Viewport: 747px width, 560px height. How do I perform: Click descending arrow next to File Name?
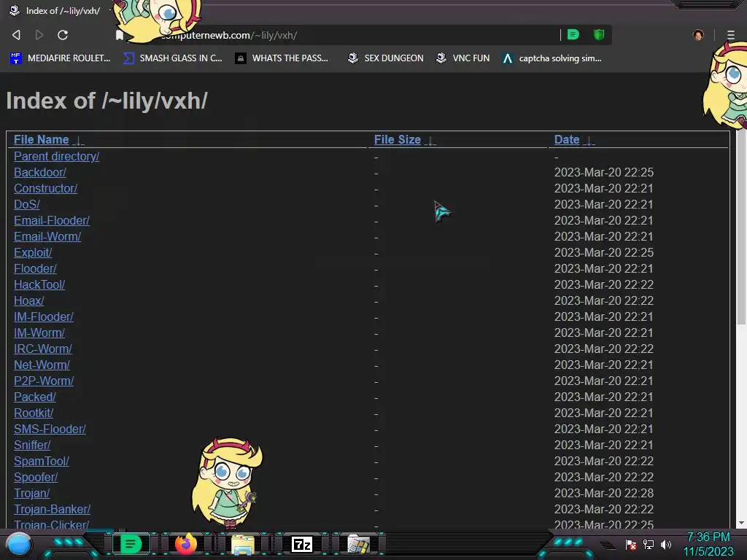[x=79, y=141]
